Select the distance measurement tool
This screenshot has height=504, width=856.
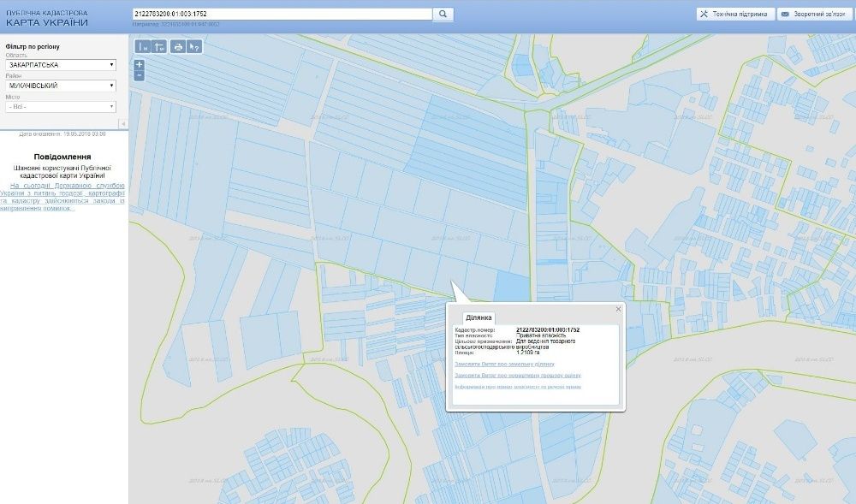click(x=142, y=47)
